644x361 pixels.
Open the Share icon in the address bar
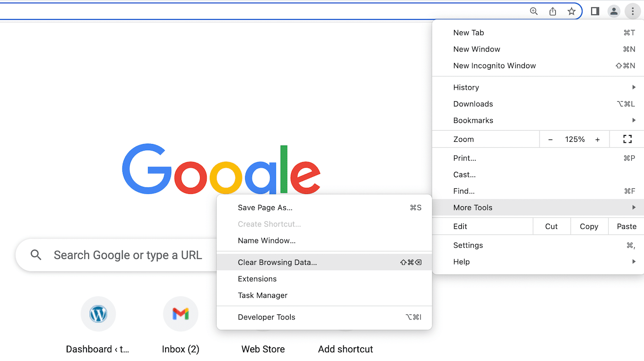click(x=552, y=11)
